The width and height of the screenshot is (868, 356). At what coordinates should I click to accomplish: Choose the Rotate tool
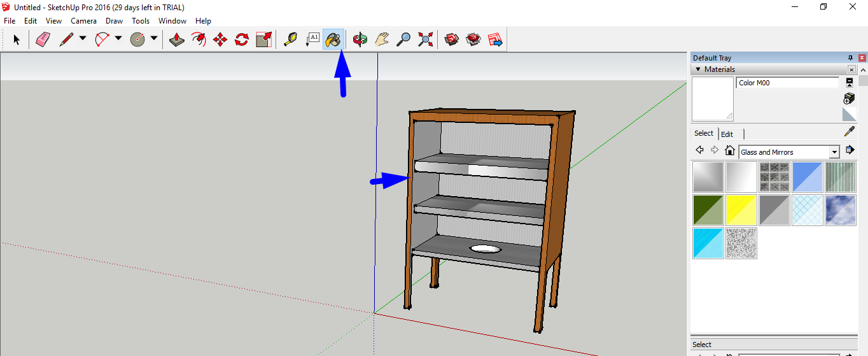242,39
